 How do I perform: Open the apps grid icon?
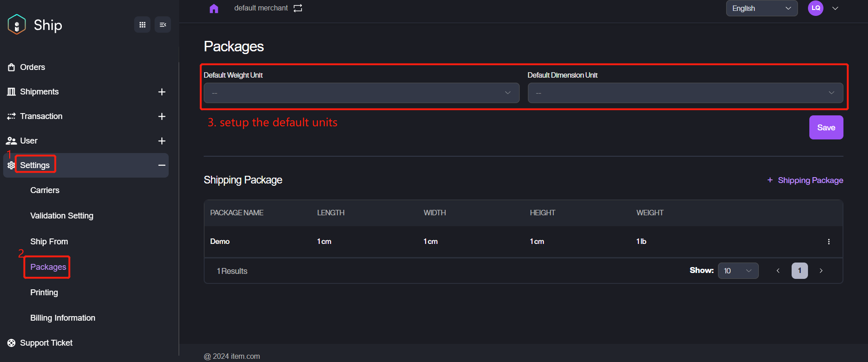pyautogui.click(x=142, y=25)
